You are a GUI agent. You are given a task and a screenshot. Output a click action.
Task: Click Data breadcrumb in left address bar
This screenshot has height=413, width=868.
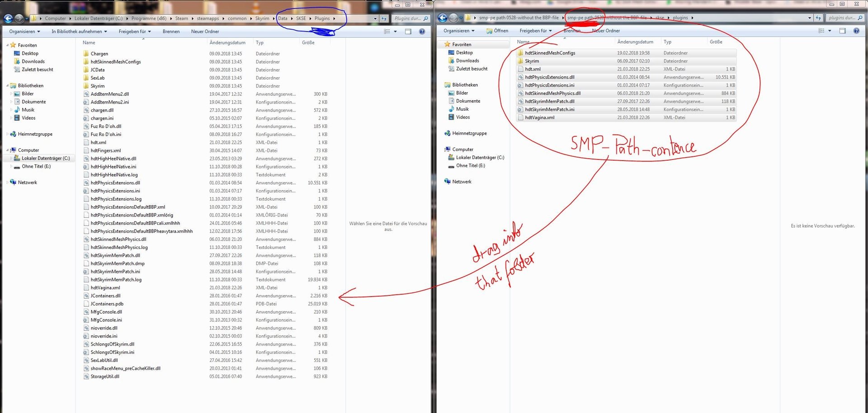(x=283, y=19)
